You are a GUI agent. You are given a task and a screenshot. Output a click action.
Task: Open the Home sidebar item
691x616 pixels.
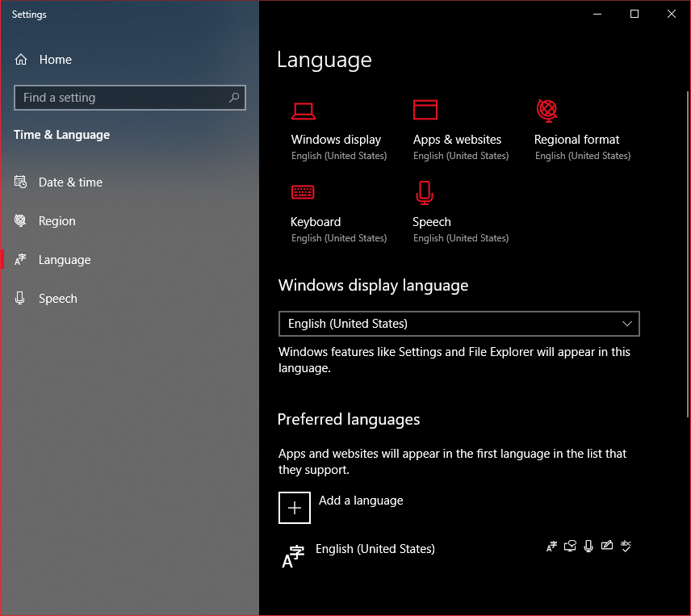click(55, 59)
